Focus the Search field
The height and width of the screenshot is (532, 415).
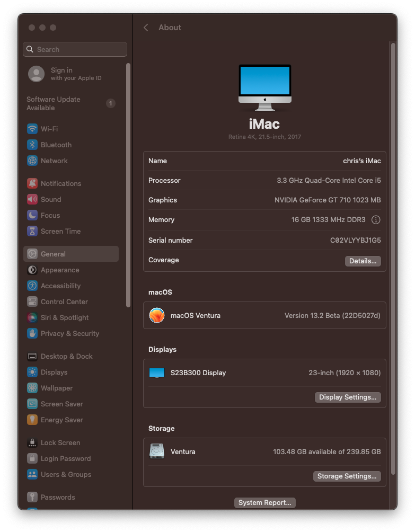pos(75,49)
